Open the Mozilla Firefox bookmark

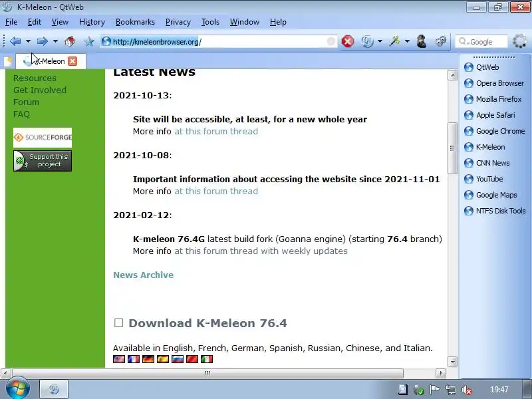click(493, 99)
